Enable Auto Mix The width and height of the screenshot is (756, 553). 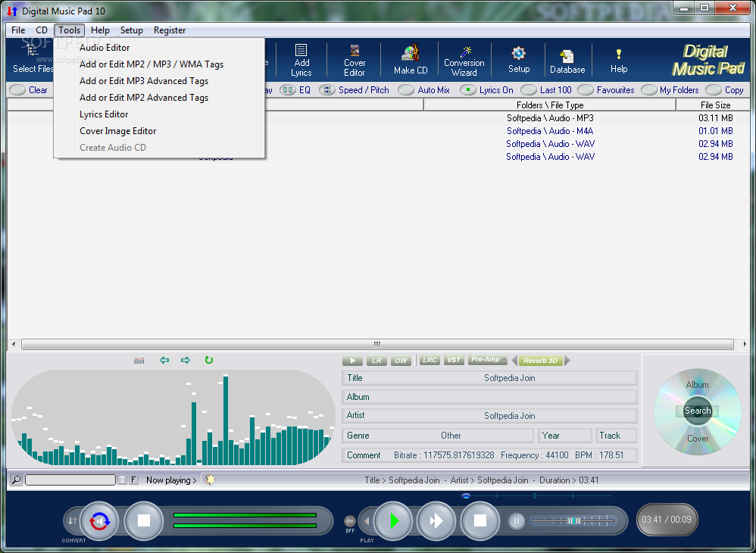[x=423, y=90]
